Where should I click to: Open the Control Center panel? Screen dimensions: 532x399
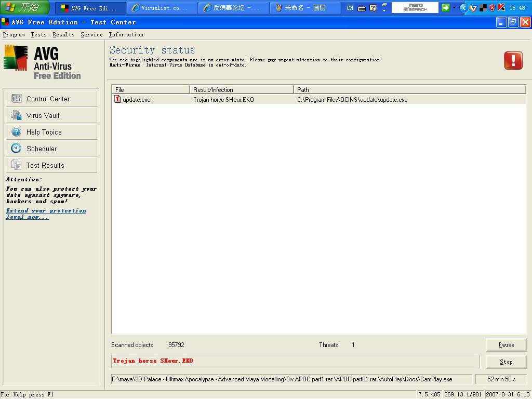pyautogui.click(x=51, y=99)
